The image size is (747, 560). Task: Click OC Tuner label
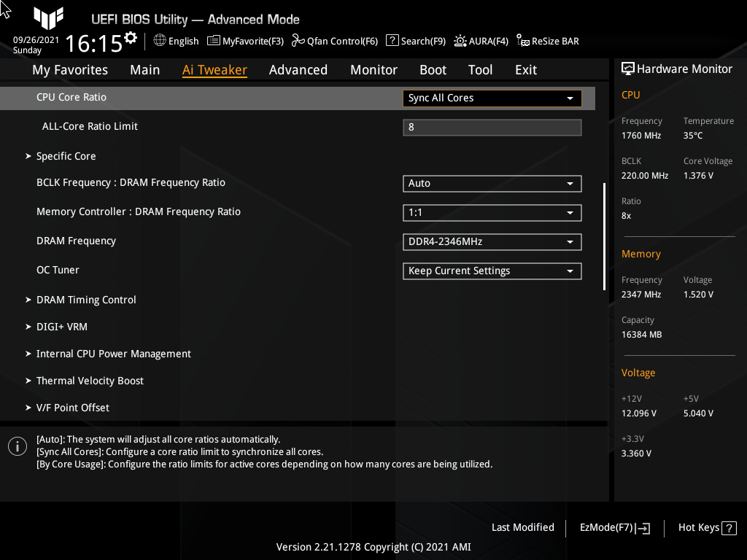coord(58,270)
